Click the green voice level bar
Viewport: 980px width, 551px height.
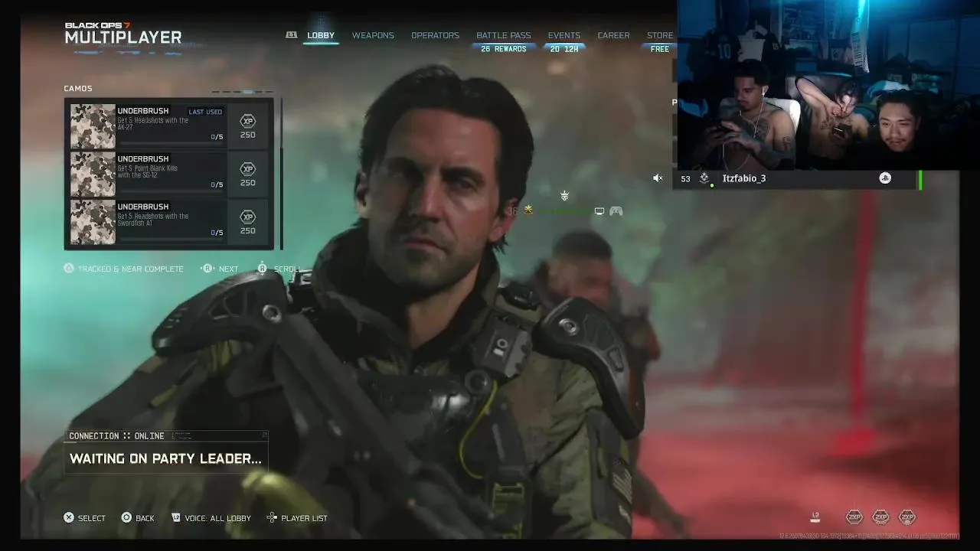tap(920, 179)
